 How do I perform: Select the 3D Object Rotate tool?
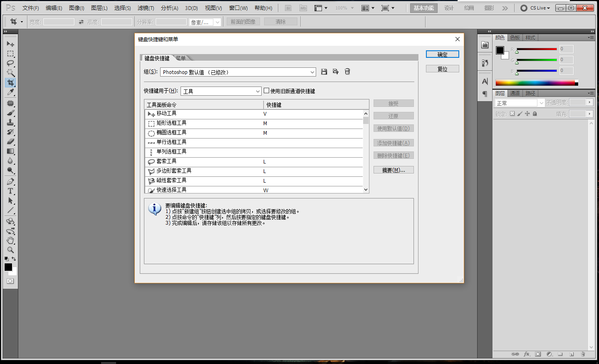(10, 221)
